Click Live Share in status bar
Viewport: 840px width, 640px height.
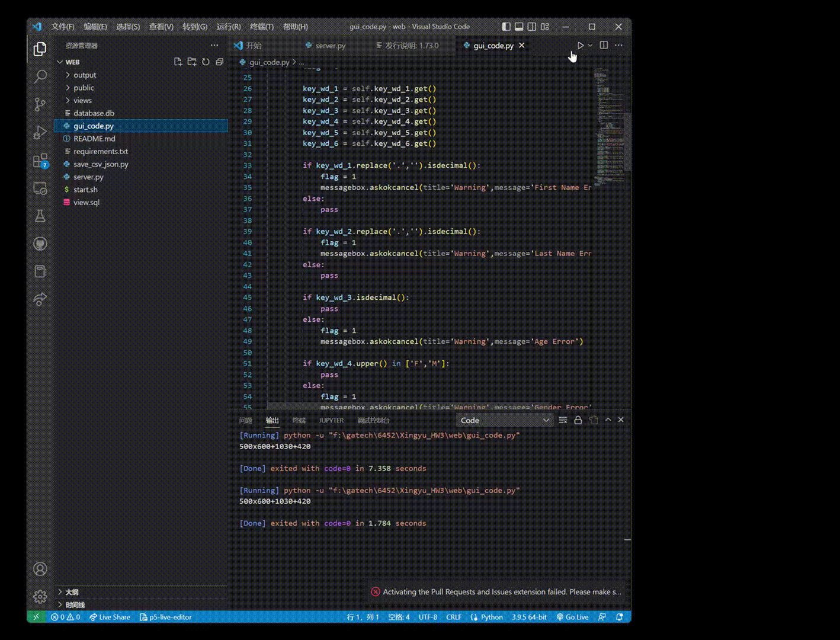click(110, 617)
